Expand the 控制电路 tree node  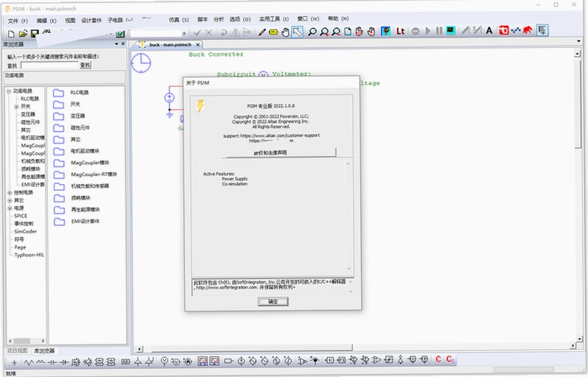pyautogui.click(x=10, y=193)
